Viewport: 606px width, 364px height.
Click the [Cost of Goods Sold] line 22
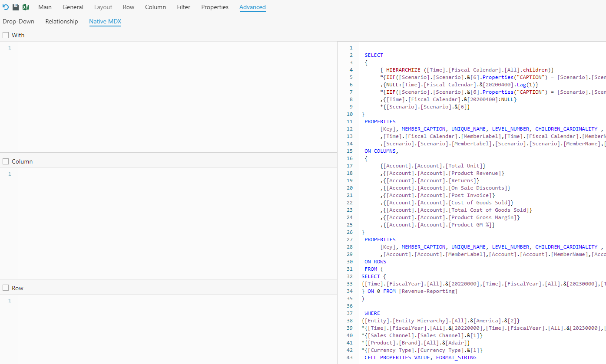coord(447,203)
